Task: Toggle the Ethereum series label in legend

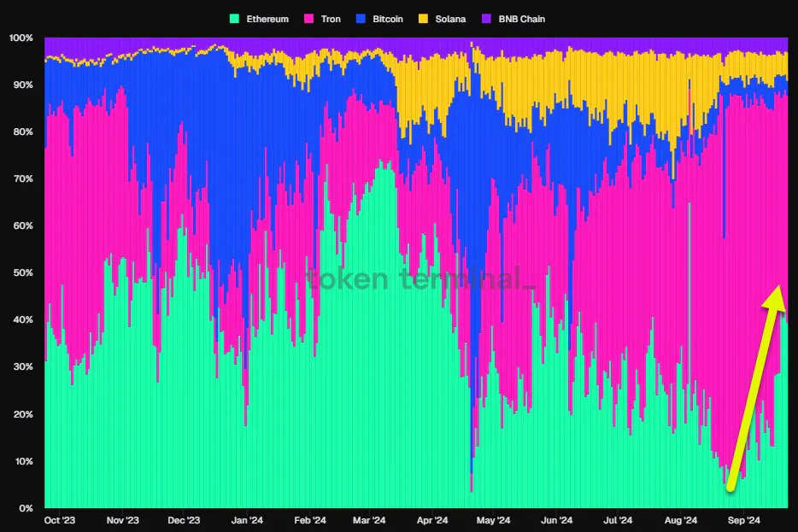Action: click(267, 19)
